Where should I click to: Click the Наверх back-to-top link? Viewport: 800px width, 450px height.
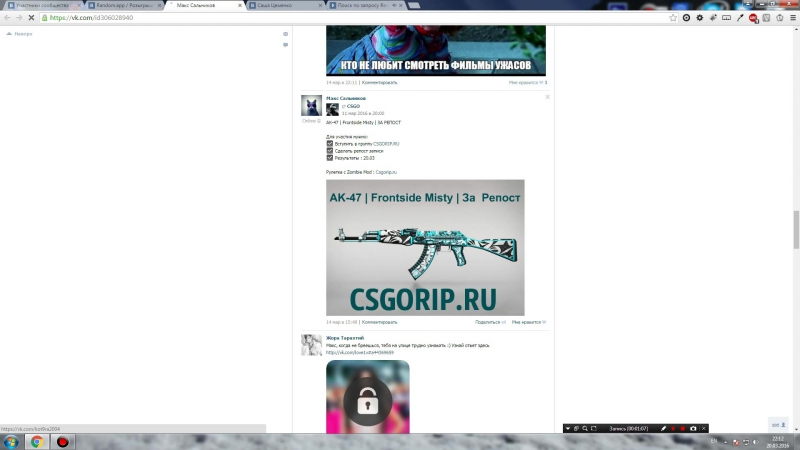point(19,34)
